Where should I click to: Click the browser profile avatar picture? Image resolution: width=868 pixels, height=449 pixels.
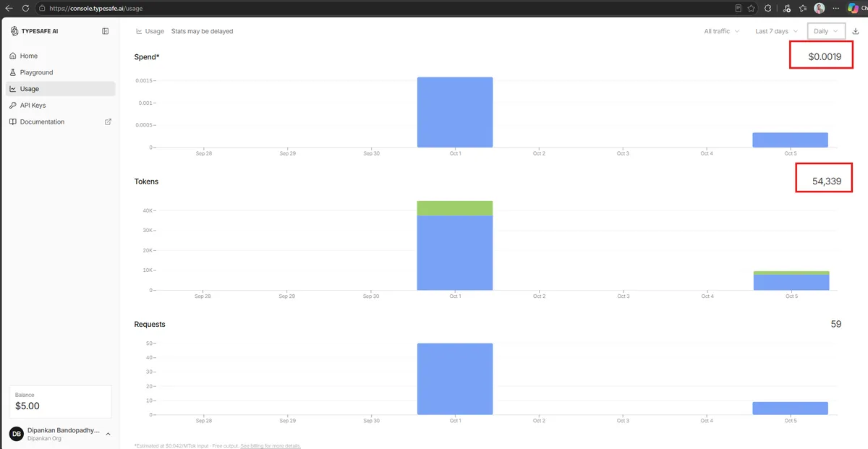819,8
